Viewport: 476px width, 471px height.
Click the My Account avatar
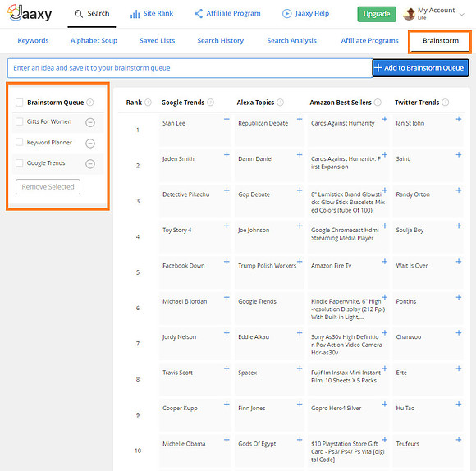pos(410,14)
